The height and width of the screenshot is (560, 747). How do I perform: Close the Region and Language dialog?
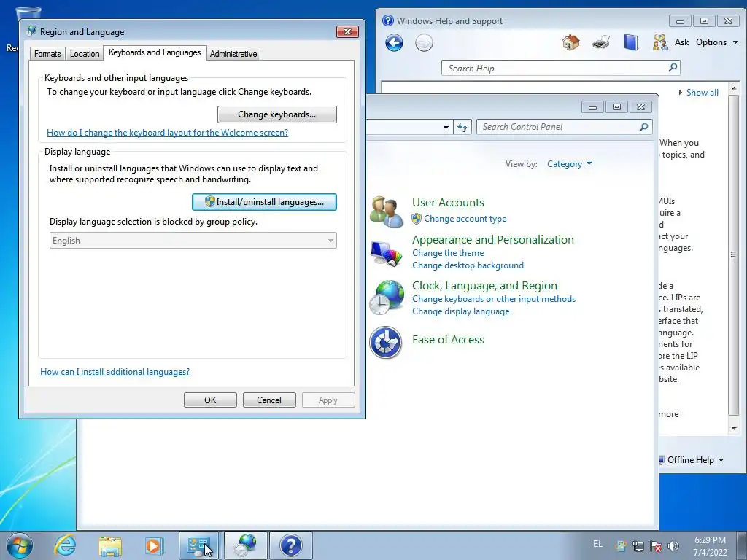pos(347,32)
